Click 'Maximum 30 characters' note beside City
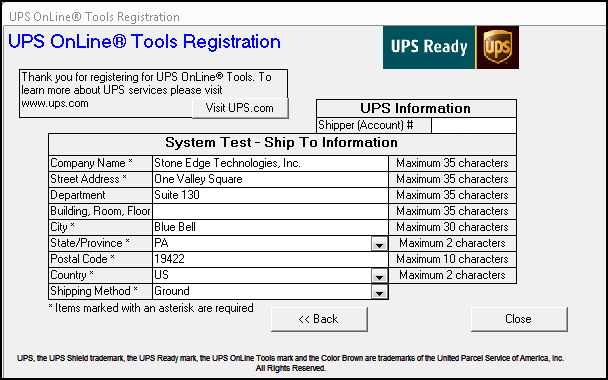This screenshot has height=380, width=608. (x=452, y=227)
